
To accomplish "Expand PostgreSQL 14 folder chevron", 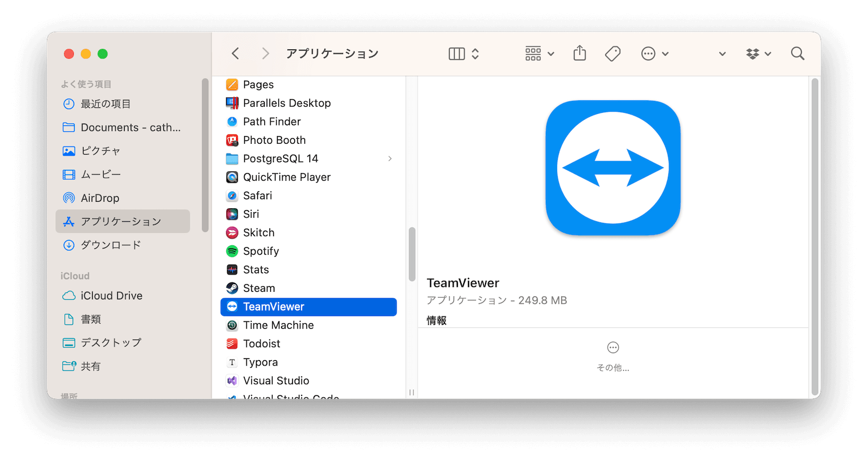I will pyautogui.click(x=390, y=158).
